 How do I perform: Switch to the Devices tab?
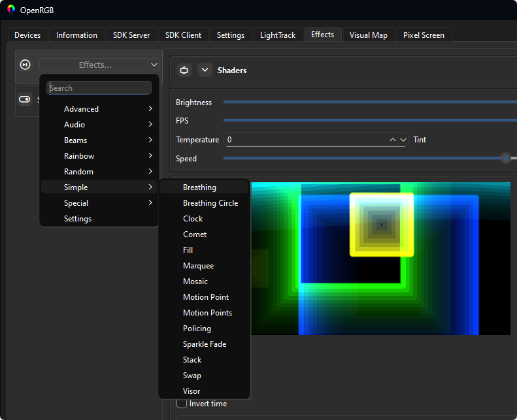click(27, 35)
